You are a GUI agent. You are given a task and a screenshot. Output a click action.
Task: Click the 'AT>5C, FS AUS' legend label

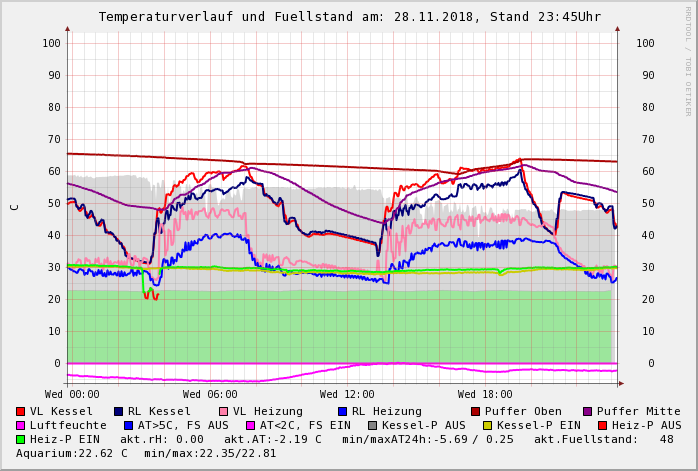183,425
